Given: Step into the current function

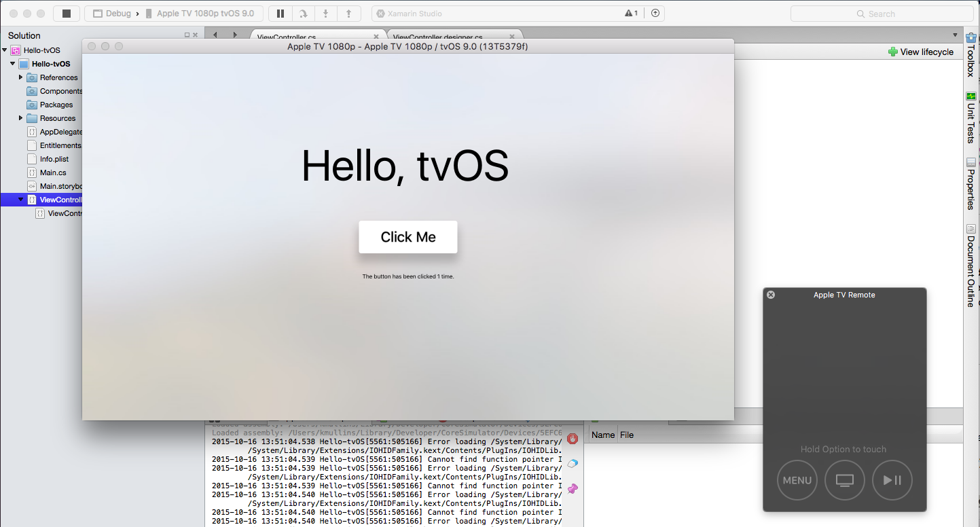Looking at the screenshot, I should point(326,14).
